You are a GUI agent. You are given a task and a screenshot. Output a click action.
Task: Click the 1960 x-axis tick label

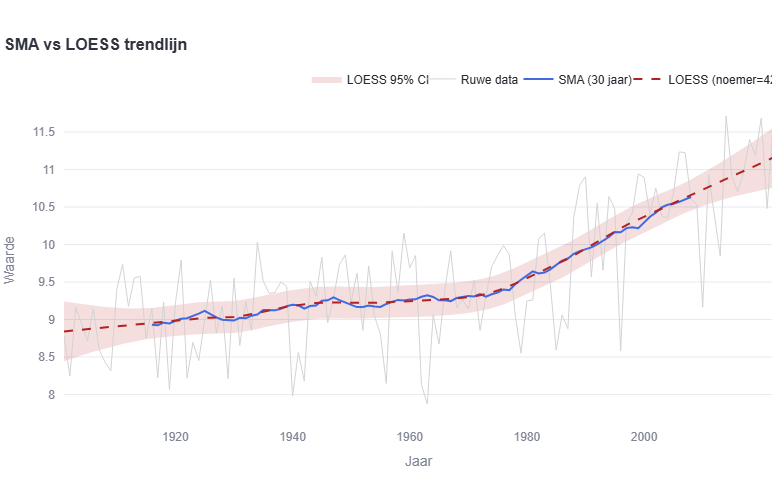pyautogui.click(x=410, y=436)
